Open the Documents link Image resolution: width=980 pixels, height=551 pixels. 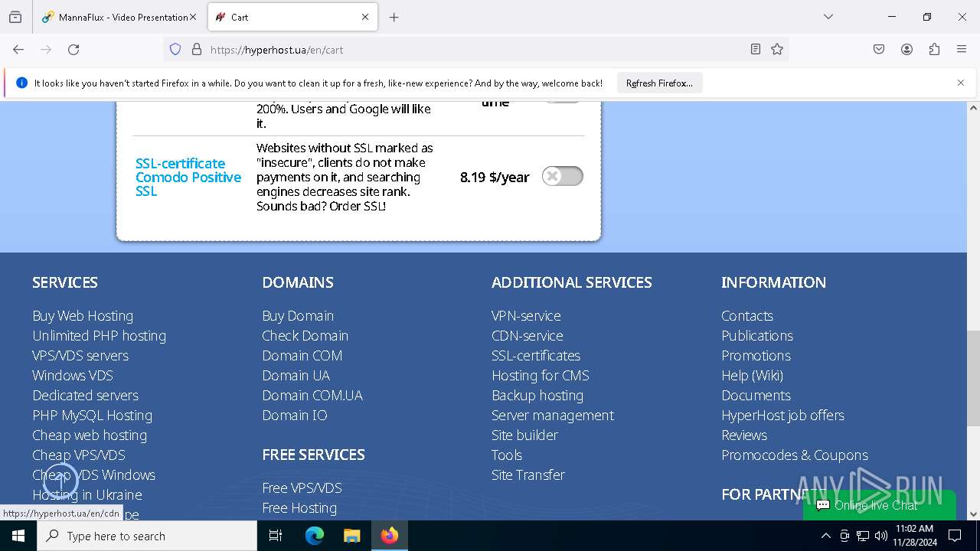pyautogui.click(x=756, y=395)
